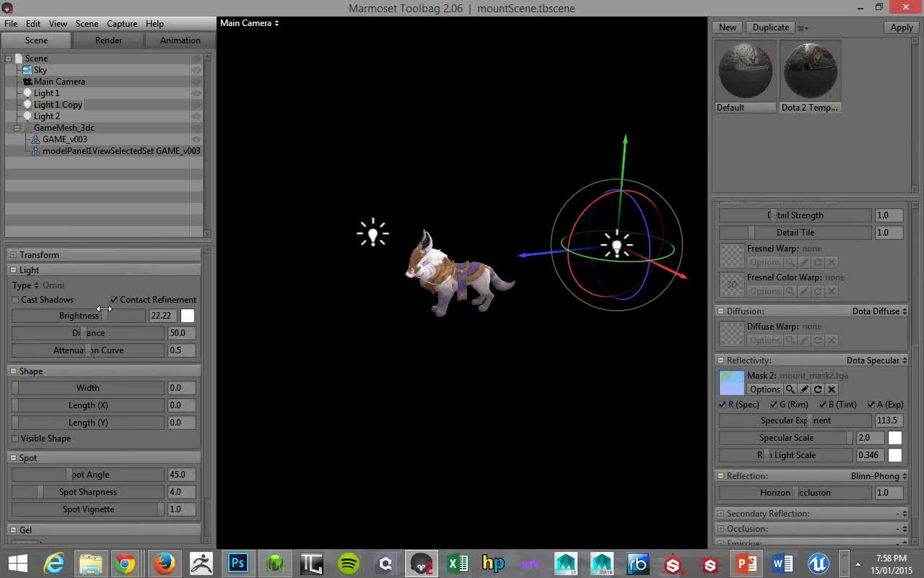Switch to the Animation tab

tap(180, 40)
